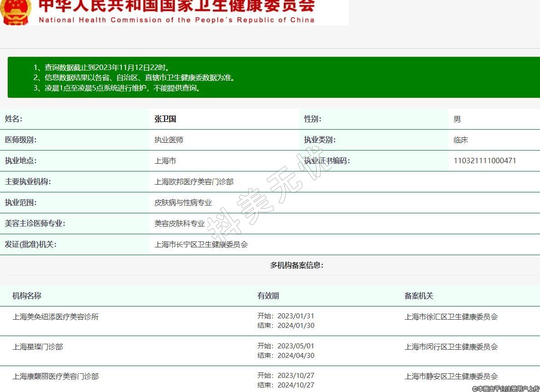
Task: Select the 上海星璨门诊部 row
Action: pos(38,347)
